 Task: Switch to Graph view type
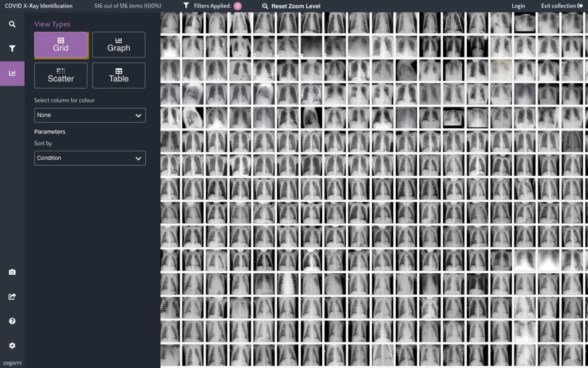(x=118, y=45)
